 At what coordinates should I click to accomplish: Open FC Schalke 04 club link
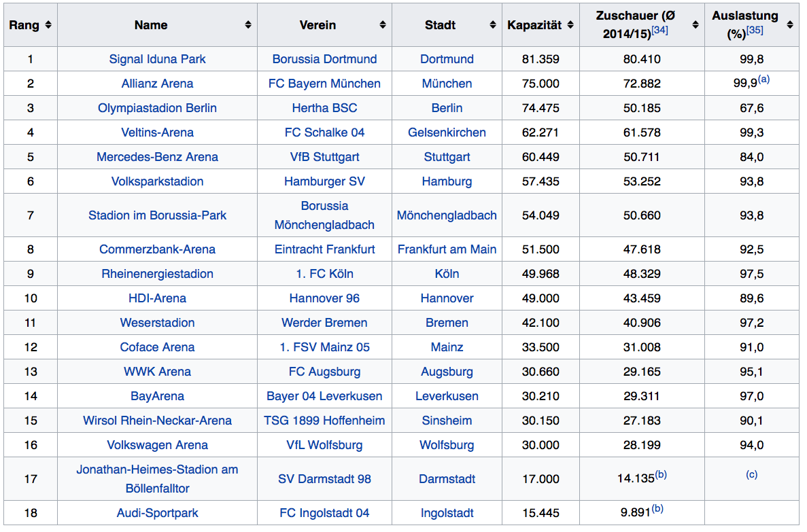click(x=324, y=132)
